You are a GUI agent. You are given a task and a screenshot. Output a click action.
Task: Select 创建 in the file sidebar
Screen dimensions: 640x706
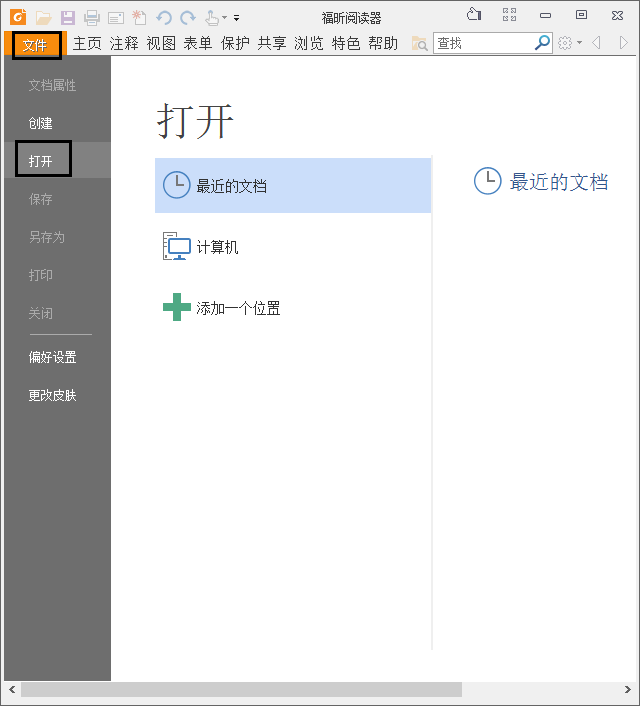41,124
